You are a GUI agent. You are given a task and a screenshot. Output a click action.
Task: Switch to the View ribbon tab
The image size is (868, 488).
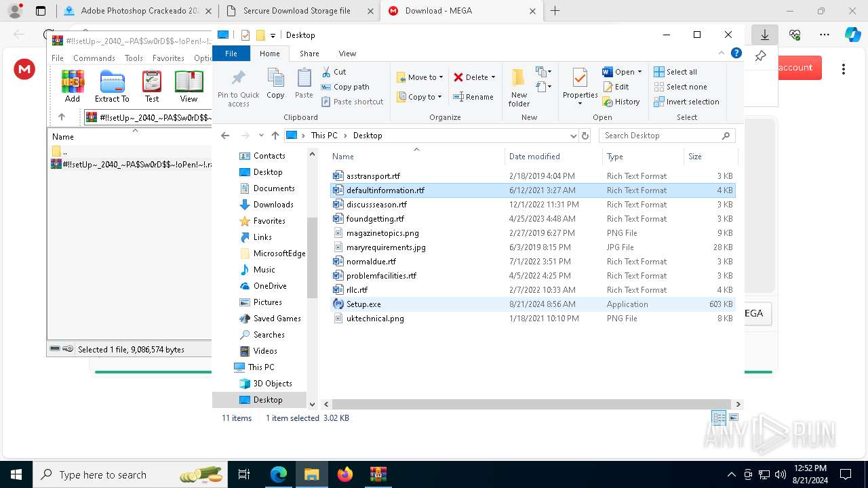(347, 54)
